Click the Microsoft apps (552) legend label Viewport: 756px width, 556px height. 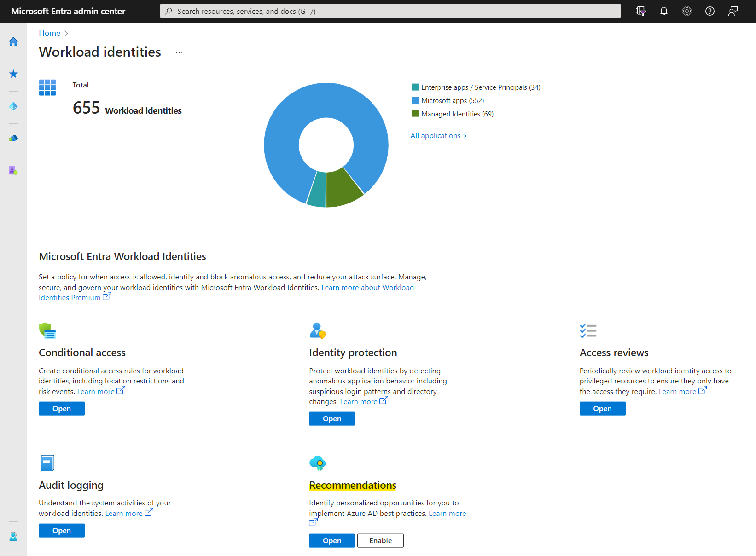[453, 100]
